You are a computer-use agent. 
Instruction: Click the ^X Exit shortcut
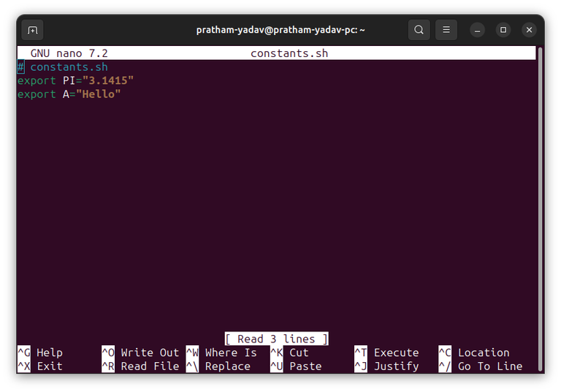[40, 366]
